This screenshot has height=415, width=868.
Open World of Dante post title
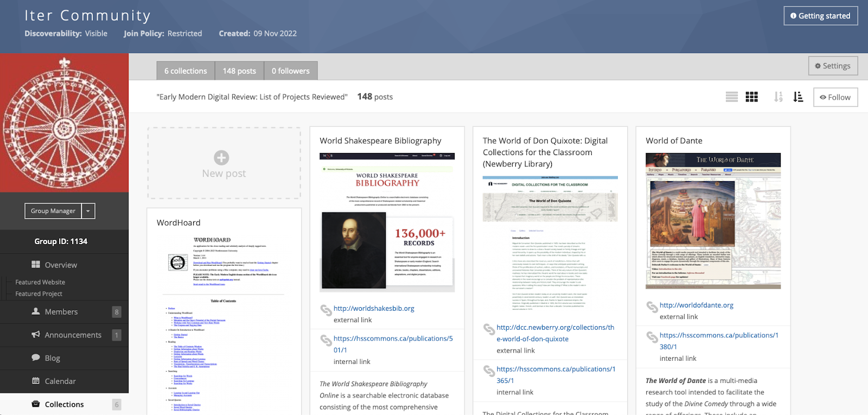[x=674, y=141]
